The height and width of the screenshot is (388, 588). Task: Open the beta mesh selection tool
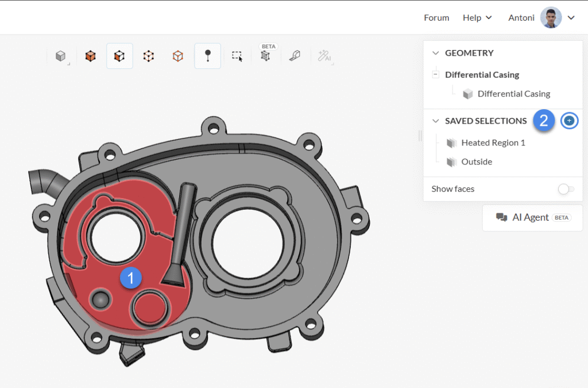click(266, 56)
